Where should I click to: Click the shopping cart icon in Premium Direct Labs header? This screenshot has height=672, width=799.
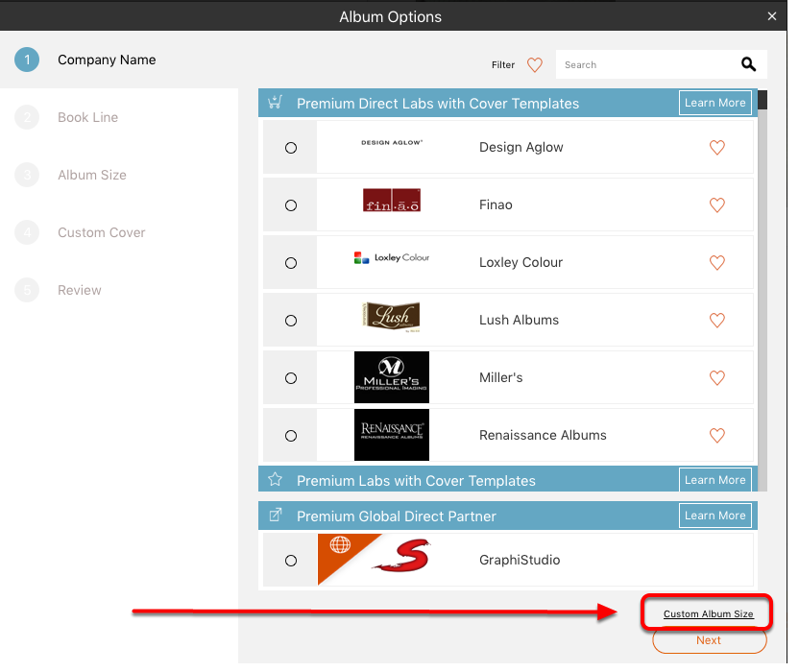click(276, 102)
